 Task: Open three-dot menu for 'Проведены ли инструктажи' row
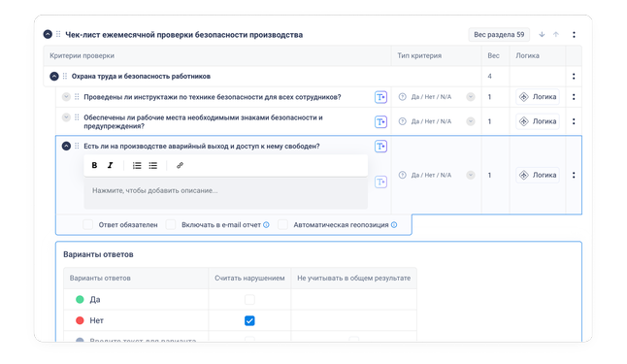click(574, 97)
